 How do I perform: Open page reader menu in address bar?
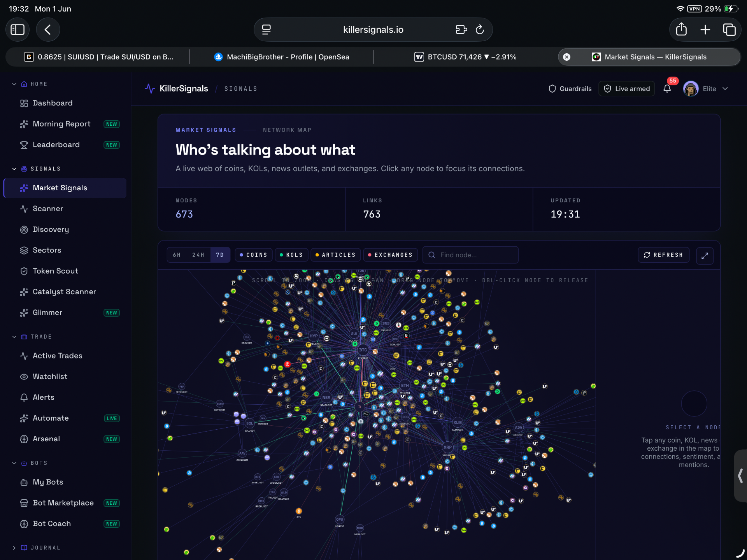267,30
